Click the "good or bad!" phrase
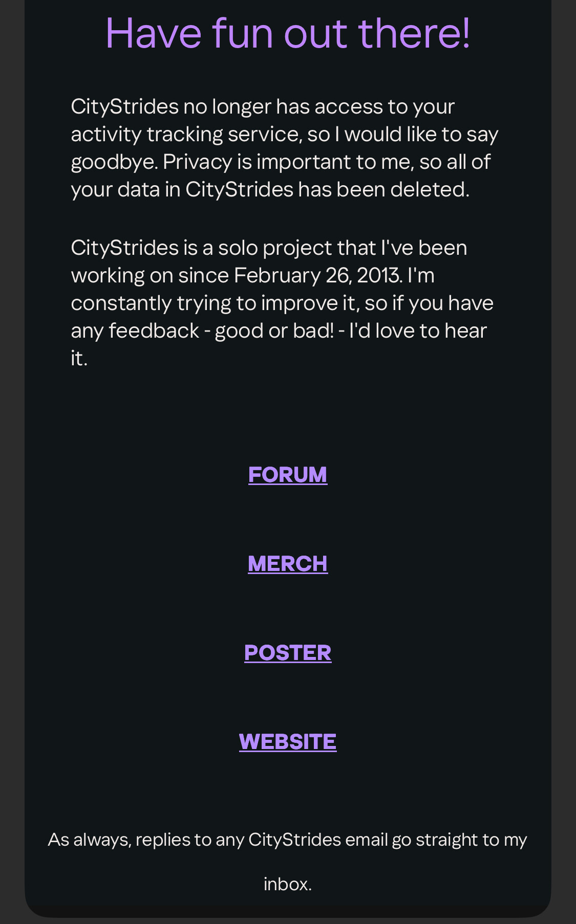 [x=274, y=331]
